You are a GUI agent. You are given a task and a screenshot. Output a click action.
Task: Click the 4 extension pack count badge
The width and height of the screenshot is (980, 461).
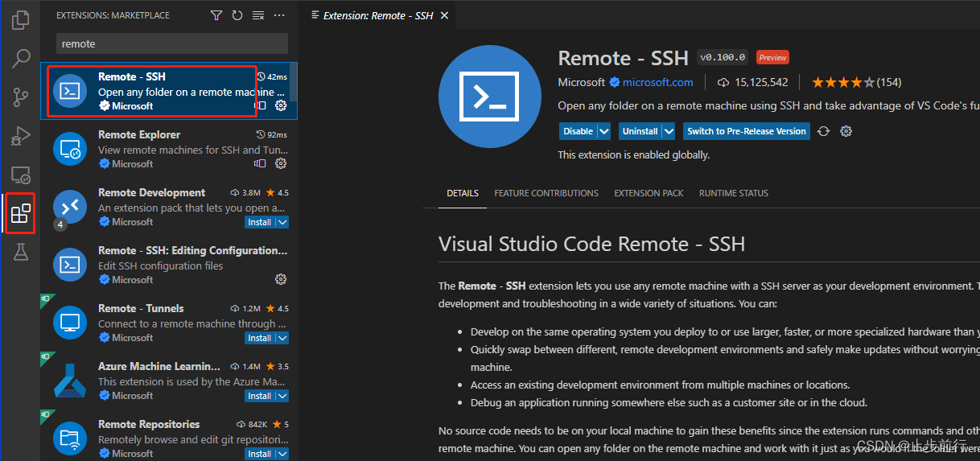tap(60, 224)
